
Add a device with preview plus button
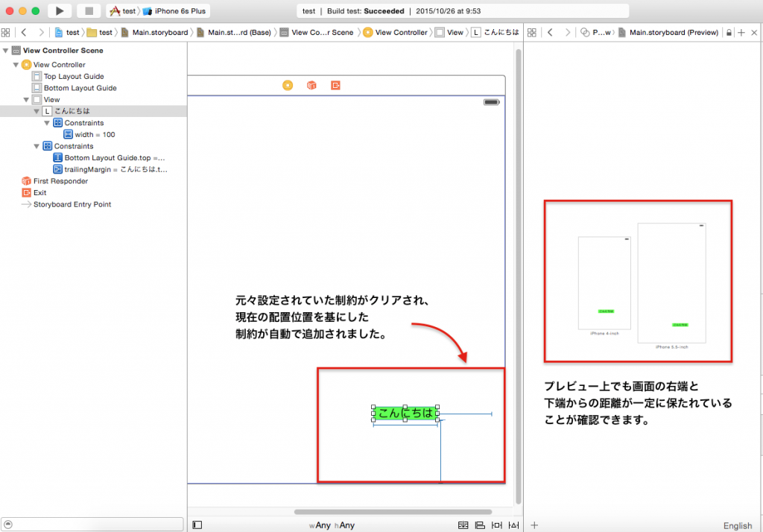coord(534,525)
